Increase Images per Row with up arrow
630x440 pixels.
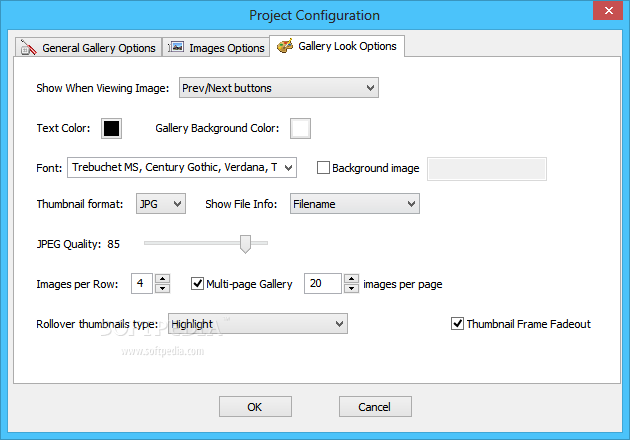click(162, 278)
